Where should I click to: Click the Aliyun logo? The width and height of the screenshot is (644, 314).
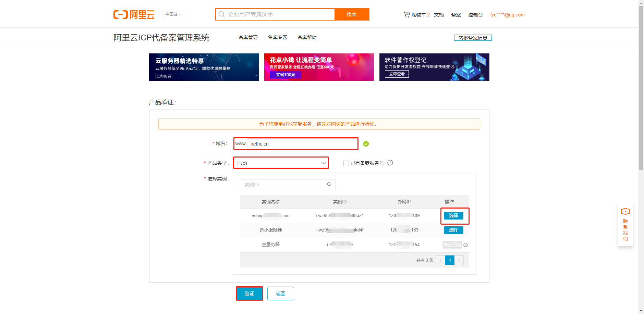(x=134, y=14)
